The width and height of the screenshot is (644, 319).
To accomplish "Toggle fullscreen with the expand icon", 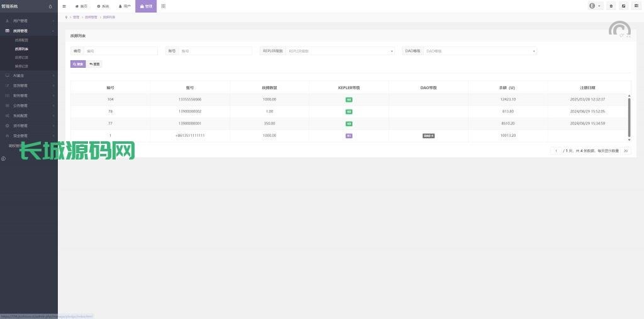I will [x=623, y=6].
